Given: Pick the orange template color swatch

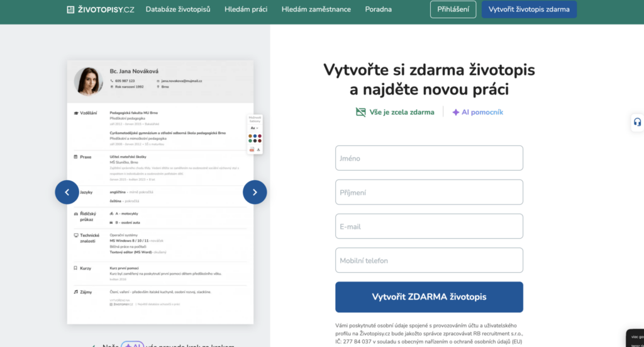Looking at the screenshot, I should tap(251, 136).
